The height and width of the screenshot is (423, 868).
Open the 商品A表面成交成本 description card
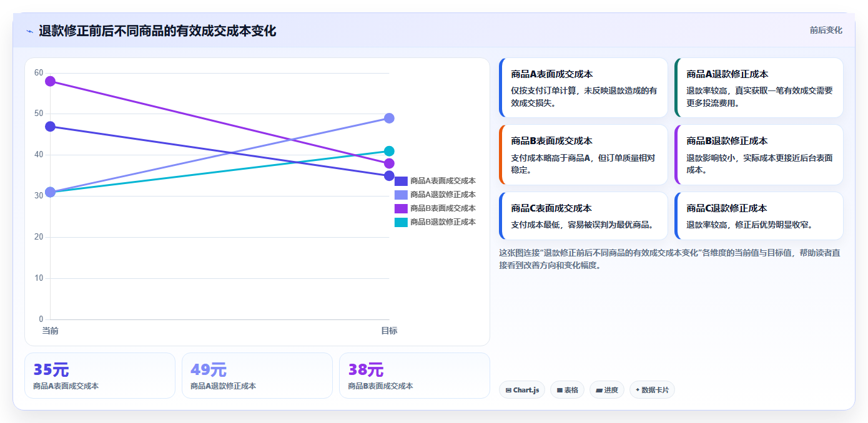coord(583,88)
